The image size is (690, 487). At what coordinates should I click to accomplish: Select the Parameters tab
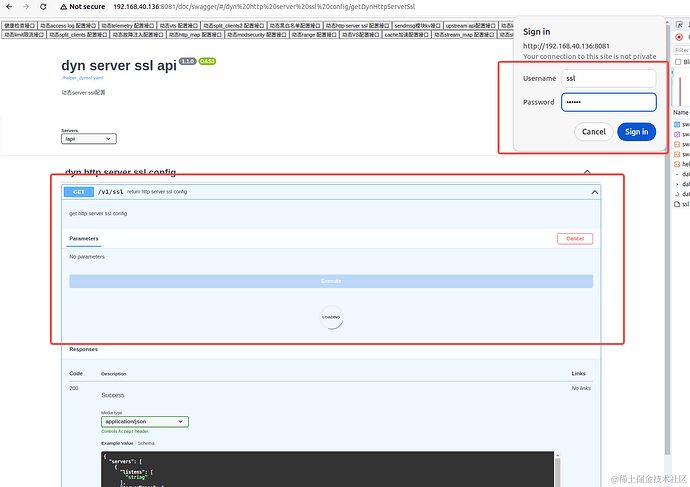coord(84,239)
